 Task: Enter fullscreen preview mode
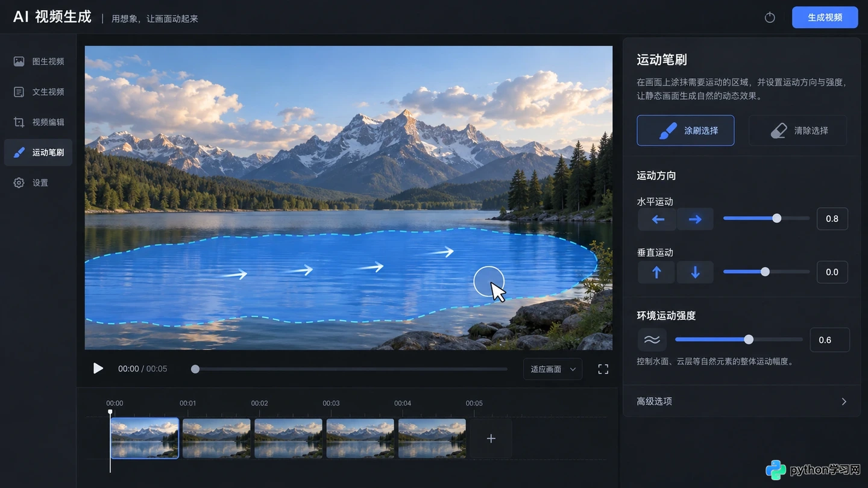tap(603, 369)
